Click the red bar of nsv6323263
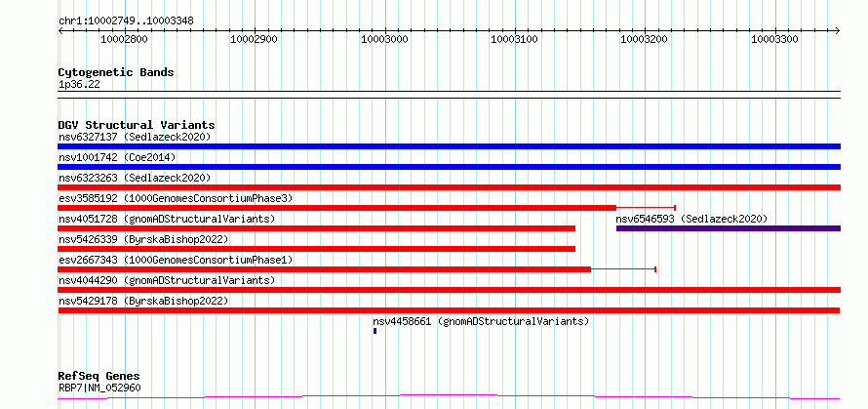The width and height of the screenshot is (868, 409). pyautogui.click(x=449, y=187)
